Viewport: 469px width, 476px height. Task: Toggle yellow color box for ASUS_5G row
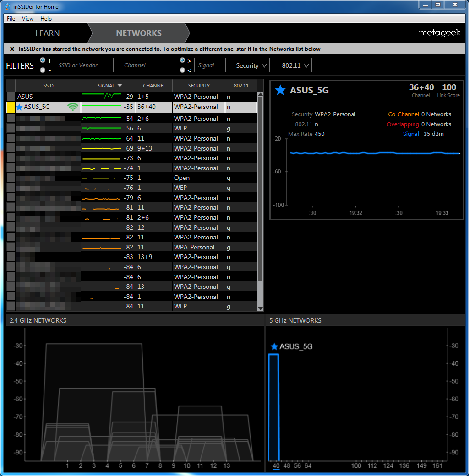pos(11,107)
